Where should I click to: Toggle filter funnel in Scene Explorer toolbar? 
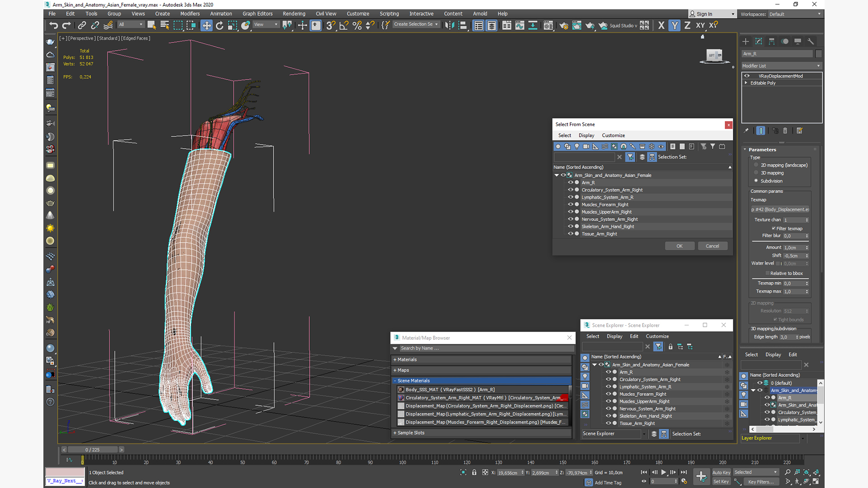click(658, 347)
